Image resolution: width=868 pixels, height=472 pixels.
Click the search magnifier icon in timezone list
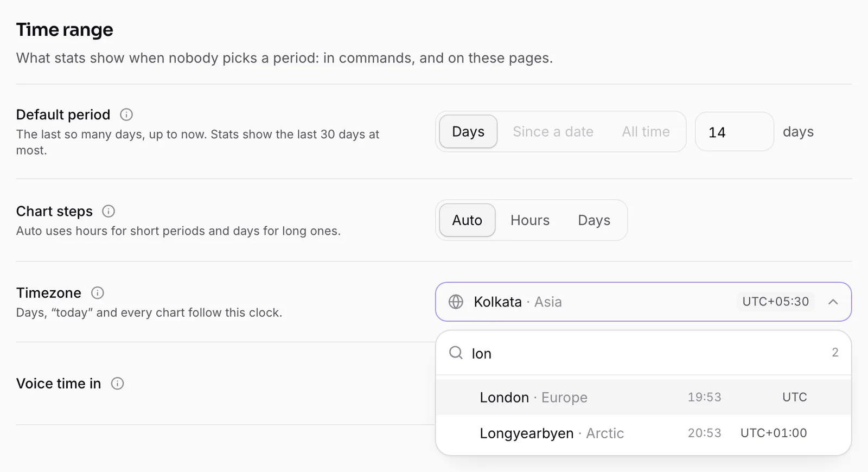click(x=456, y=353)
